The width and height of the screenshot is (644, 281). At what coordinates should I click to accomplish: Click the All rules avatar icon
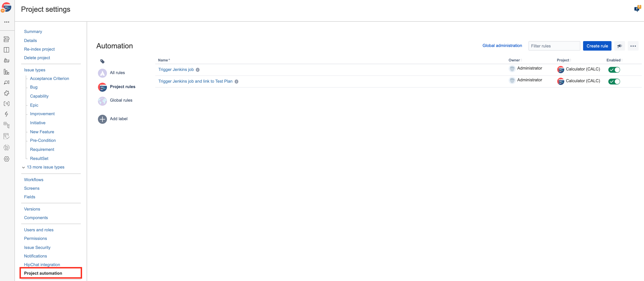[x=102, y=73]
